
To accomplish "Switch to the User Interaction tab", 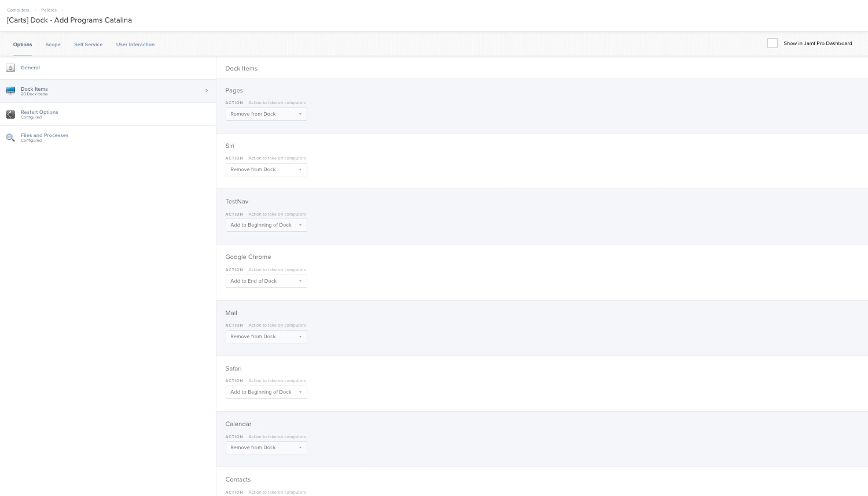I will pos(135,45).
